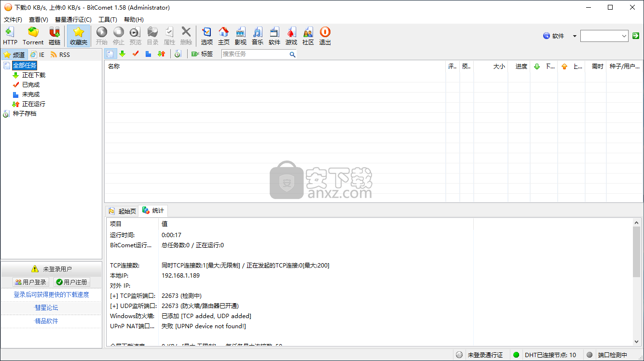Screen dimensions: 644x361
Task: Click the torrent archive clock filter icon
Action: click(178, 54)
